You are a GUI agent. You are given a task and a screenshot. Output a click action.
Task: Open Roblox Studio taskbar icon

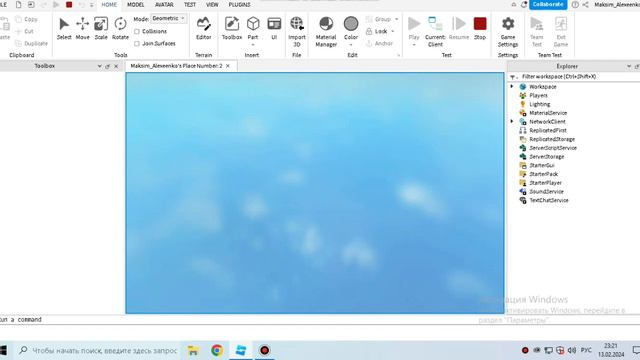click(x=241, y=350)
